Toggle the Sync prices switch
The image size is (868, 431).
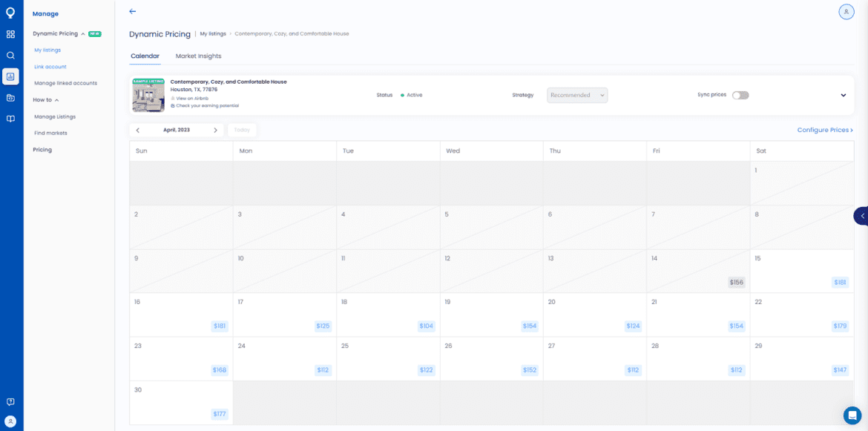[740, 95]
